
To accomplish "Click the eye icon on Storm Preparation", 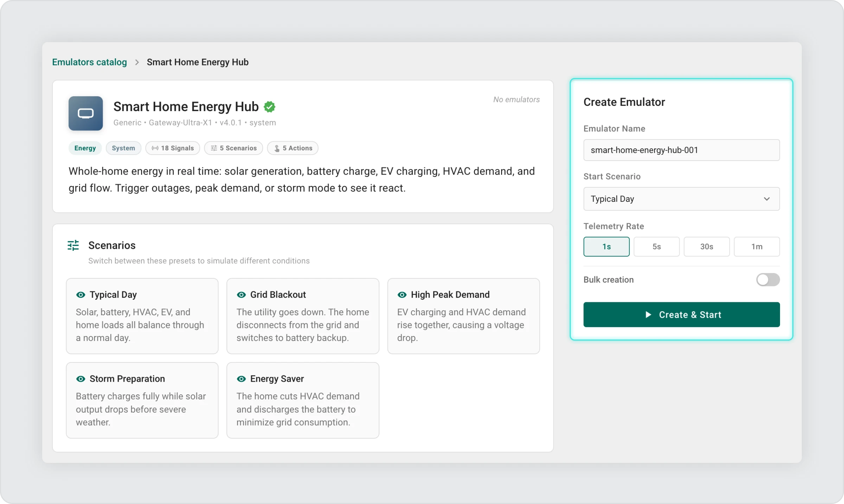I will pos(81,379).
